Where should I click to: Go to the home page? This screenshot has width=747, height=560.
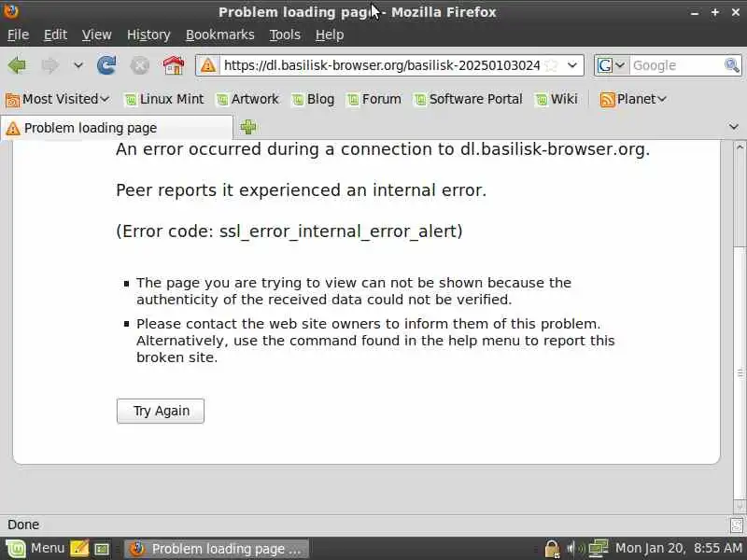(x=174, y=65)
